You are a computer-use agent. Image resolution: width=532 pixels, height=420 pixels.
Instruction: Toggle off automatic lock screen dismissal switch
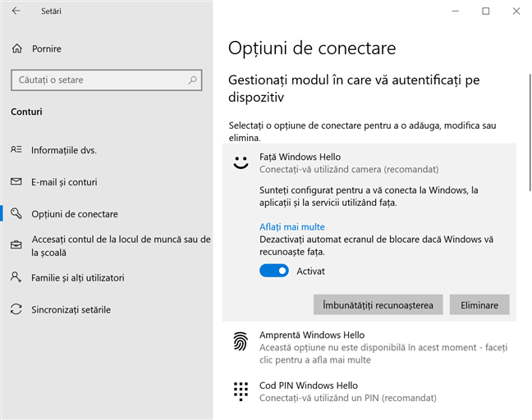click(x=274, y=271)
